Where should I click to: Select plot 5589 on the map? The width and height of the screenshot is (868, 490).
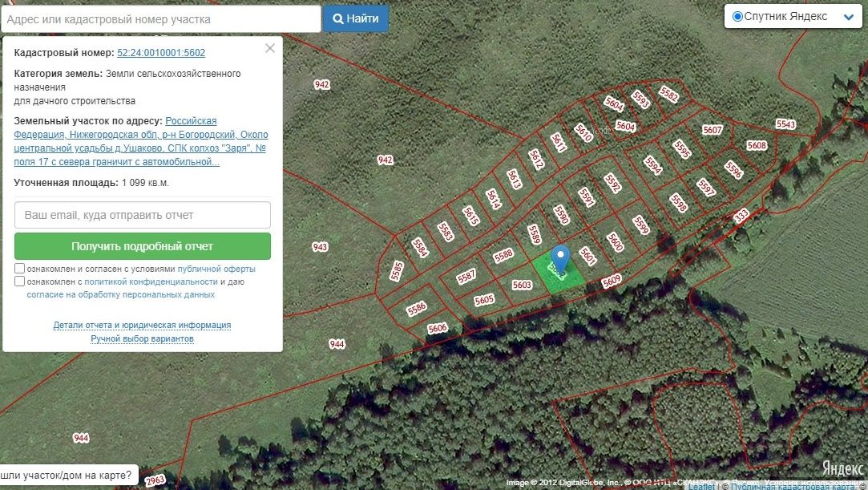(x=535, y=233)
